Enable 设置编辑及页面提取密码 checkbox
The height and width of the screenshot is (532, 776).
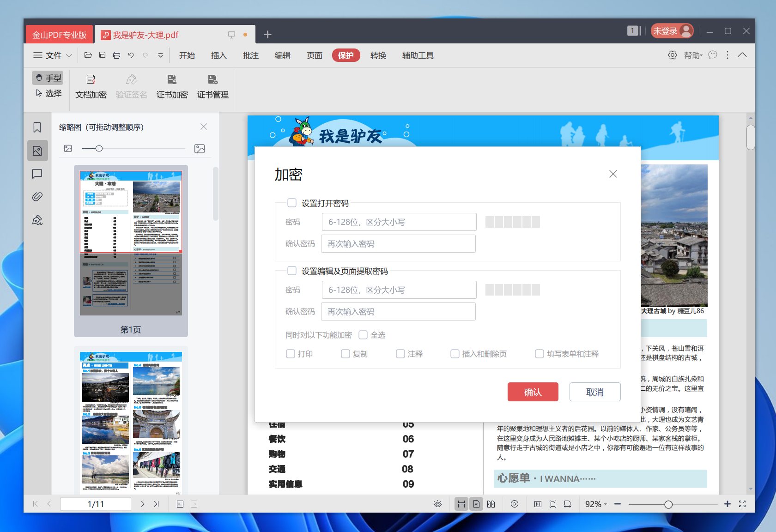(x=292, y=271)
